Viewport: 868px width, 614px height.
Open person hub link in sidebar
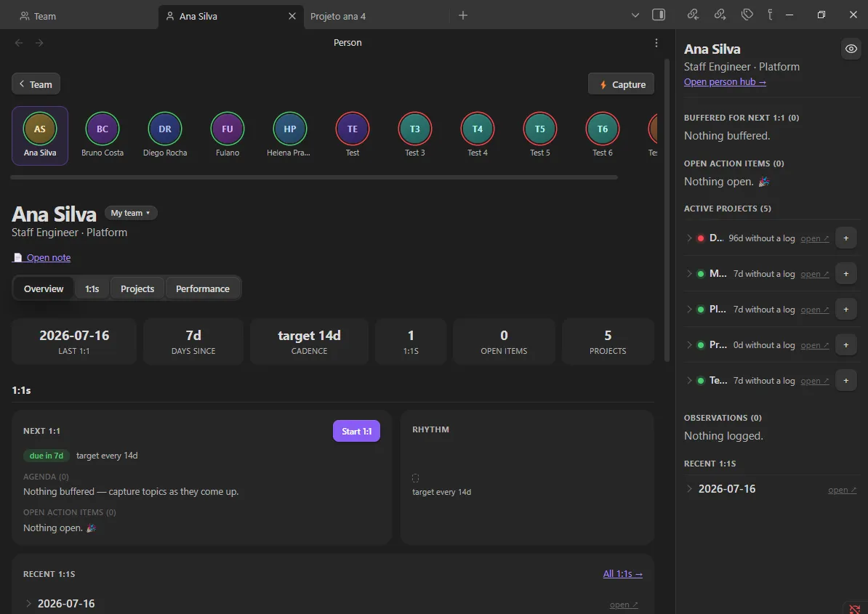click(726, 82)
